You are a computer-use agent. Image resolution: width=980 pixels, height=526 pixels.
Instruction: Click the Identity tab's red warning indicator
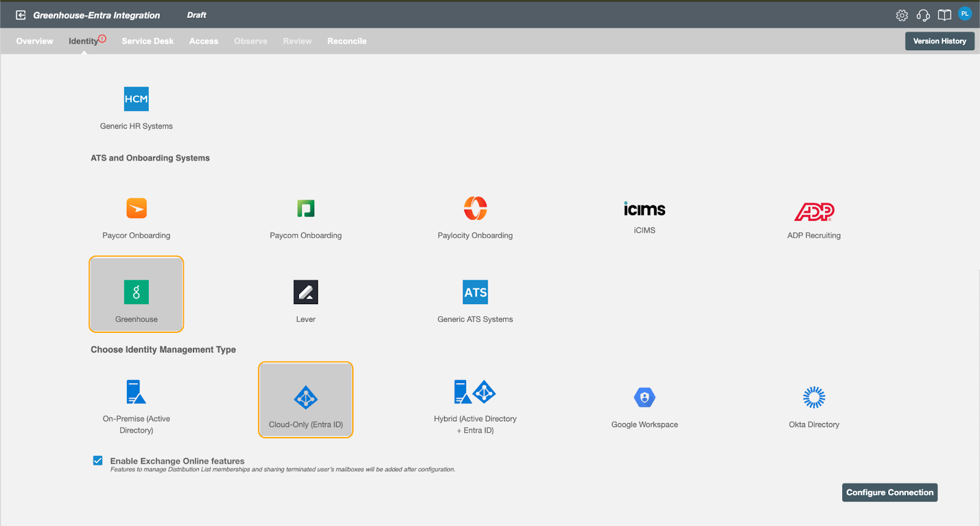[x=102, y=39]
